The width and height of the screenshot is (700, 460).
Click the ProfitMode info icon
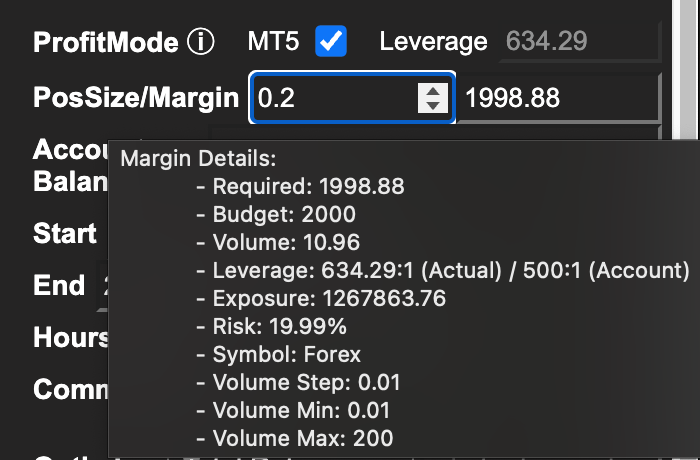pos(201,42)
